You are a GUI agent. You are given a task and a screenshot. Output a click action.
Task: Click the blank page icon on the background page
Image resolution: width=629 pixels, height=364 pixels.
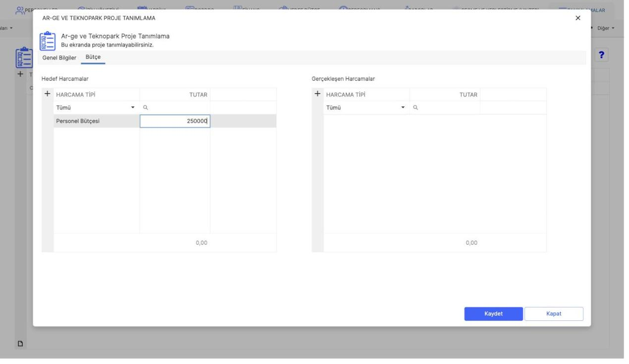(x=21, y=343)
